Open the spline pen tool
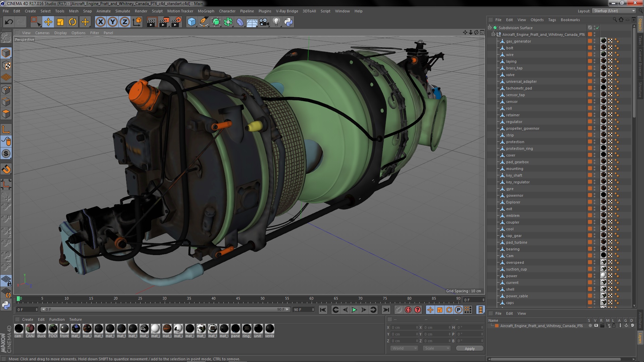The height and width of the screenshot is (362, 644). pos(204,22)
